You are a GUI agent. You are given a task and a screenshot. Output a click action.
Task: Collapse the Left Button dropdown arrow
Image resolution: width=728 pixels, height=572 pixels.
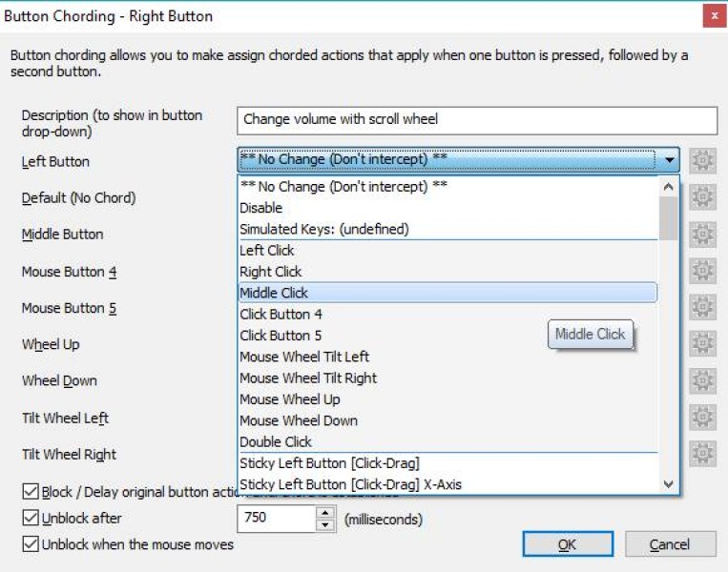tap(670, 161)
